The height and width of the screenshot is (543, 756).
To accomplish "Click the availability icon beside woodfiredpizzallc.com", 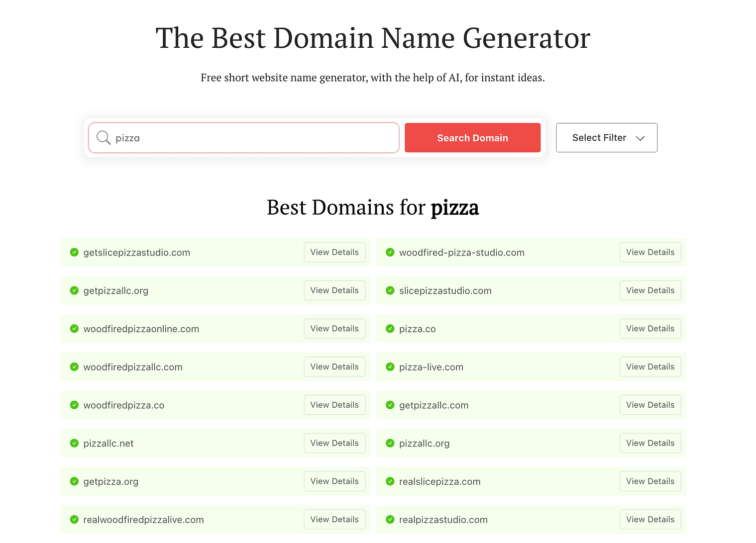I will [74, 367].
